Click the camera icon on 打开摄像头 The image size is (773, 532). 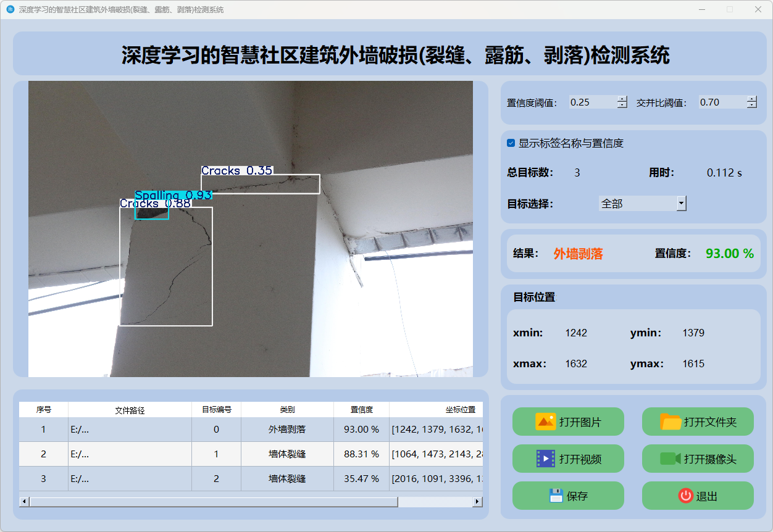click(671, 459)
